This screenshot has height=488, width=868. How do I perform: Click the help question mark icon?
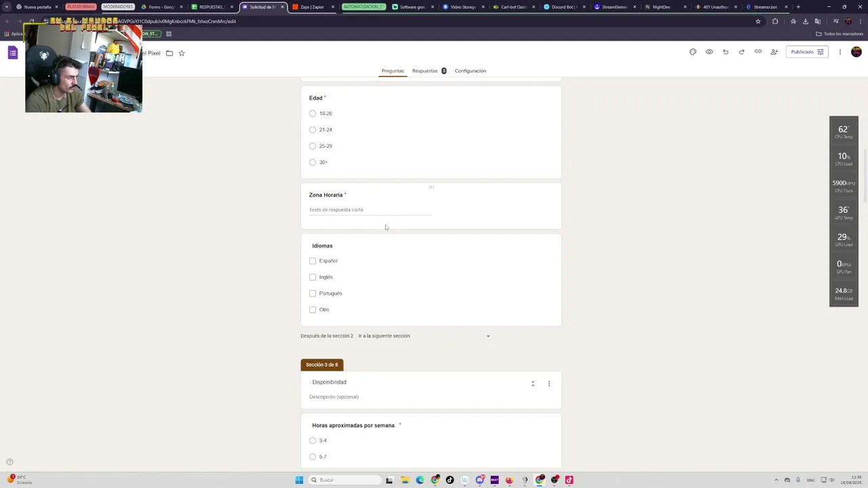9,462
